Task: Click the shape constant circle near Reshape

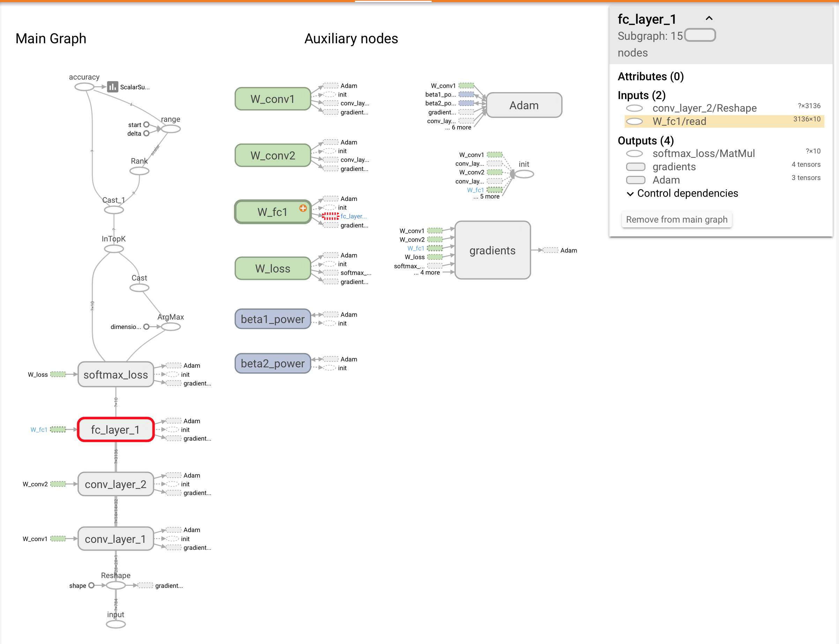Action: click(91, 585)
